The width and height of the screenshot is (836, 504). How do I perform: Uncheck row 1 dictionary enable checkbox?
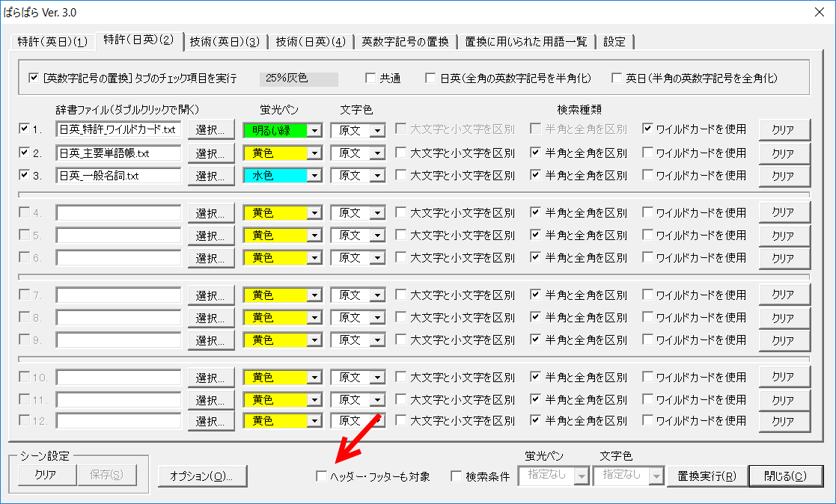[x=24, y=129]
